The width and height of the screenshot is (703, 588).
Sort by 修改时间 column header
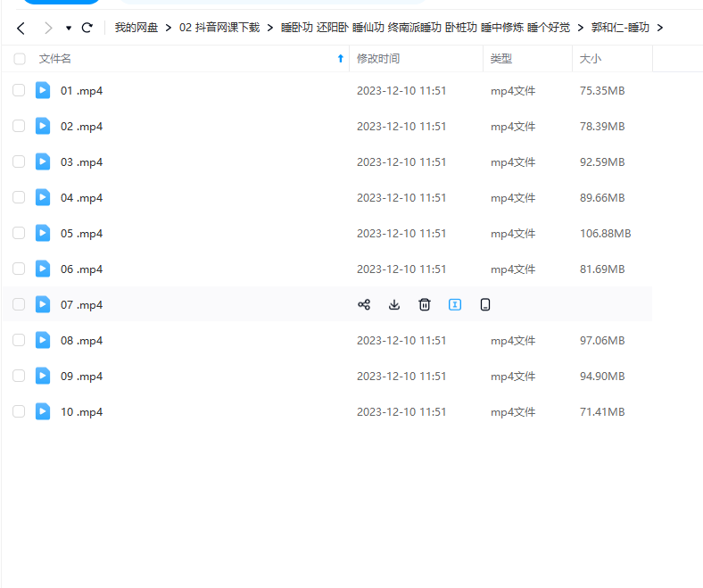pyautogui.click(x=378, y=59)
